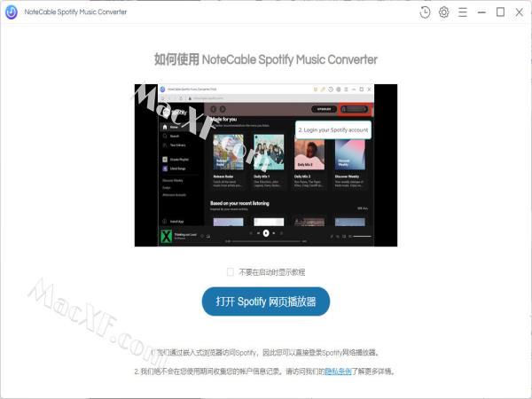Close the NoteCable window
This screenshot has height=399, width=532.
pos(519,12)
